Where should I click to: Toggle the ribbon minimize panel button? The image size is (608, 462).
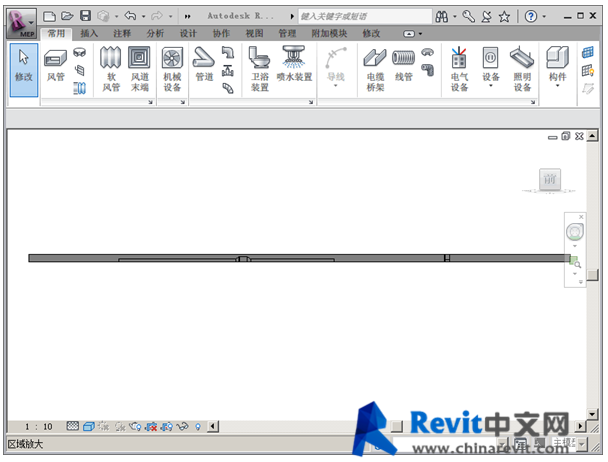[x=409, y=34]
